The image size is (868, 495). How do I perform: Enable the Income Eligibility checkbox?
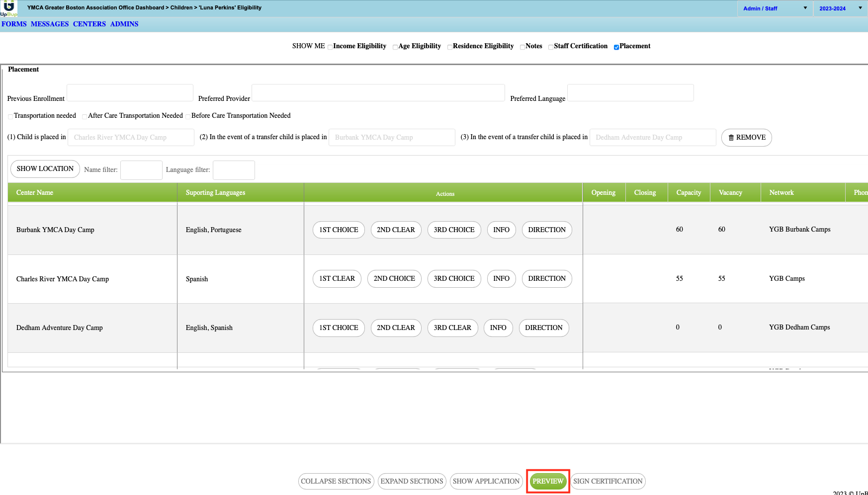tap(330, 47)
